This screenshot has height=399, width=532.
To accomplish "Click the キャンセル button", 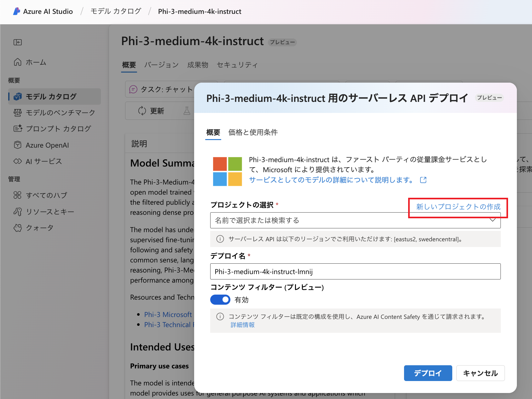I will pyautogui.click(x=480, y=373).
